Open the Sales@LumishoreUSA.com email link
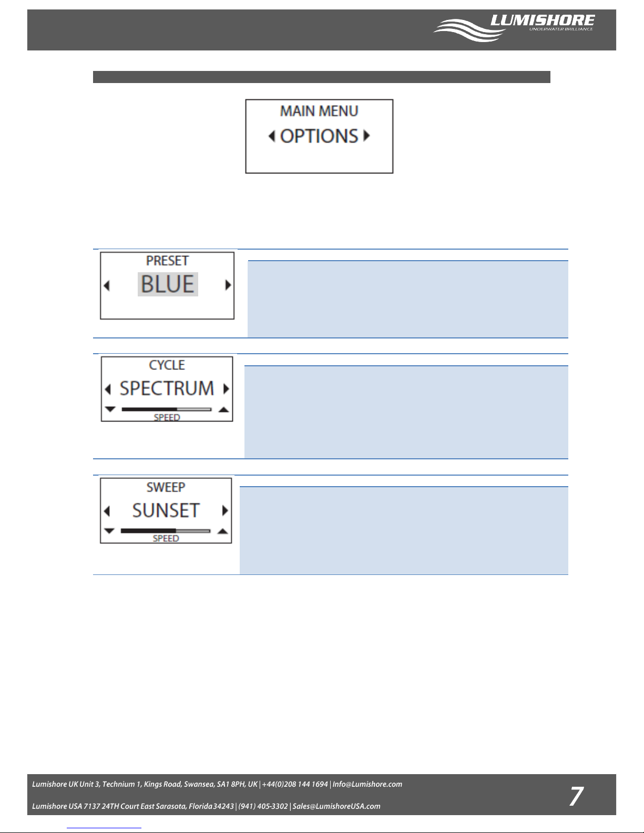The height and width of the screenshot is (833, 644). point(336,806)
